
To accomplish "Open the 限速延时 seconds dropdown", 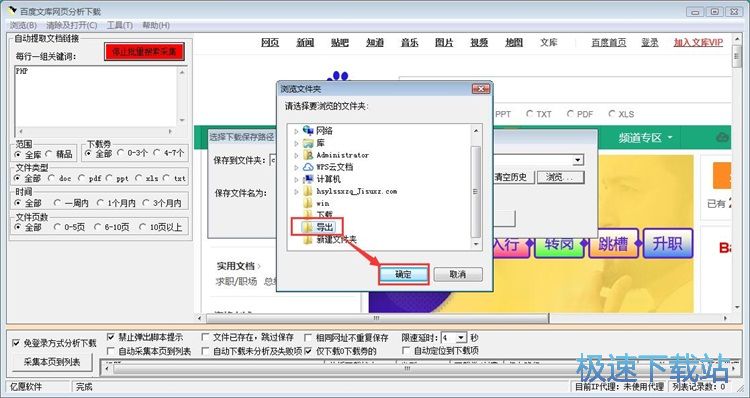I will pos(461,338).
